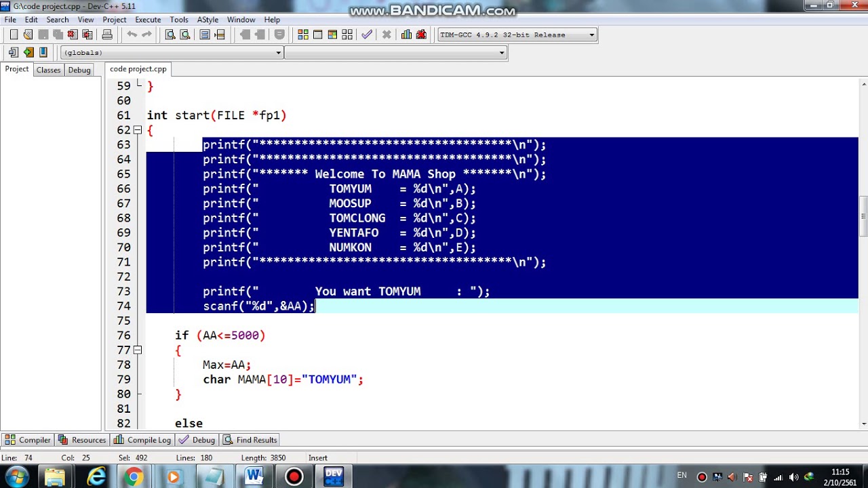This screenshot has width=868, height=488.
Task: Click line number 76 in the gutter
Action: click(x=123, y=335)
